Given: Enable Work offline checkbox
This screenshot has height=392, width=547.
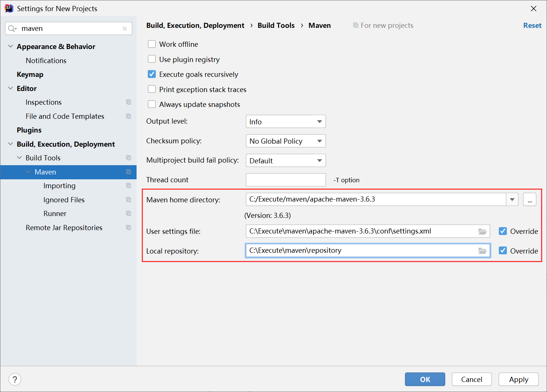Looking at the screenshot, I should [x=152, y=44].
